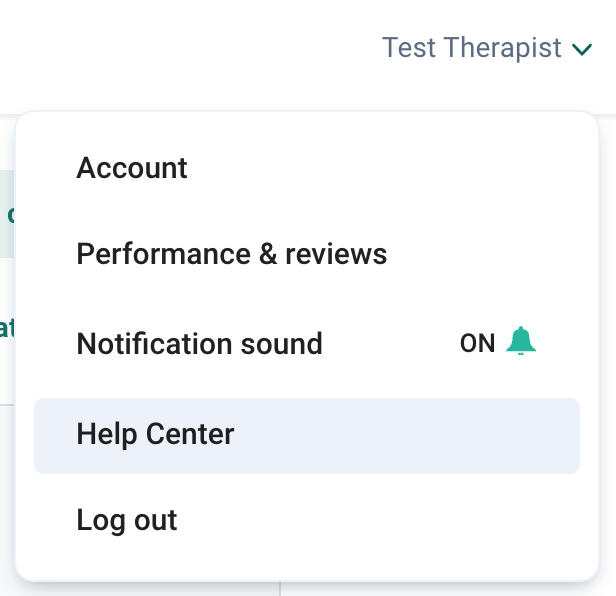This screenshot has height=596, width=616.
Task: Open the highlighted Help Center entry
Action: [307, 436]
